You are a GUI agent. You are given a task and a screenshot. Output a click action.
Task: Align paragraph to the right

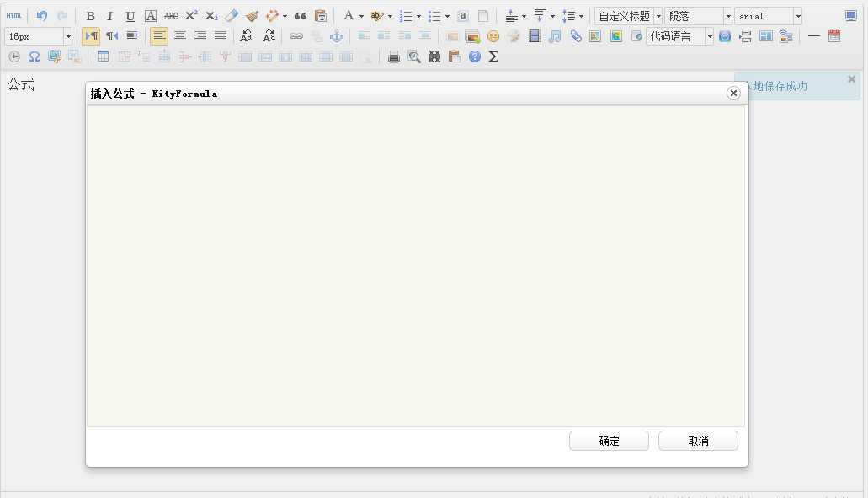(x=200, y=36)
